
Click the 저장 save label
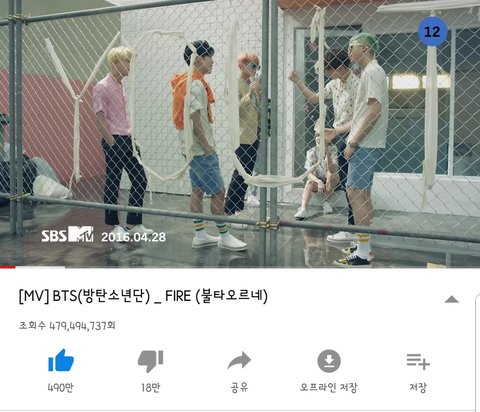click(x=418, y=388)
